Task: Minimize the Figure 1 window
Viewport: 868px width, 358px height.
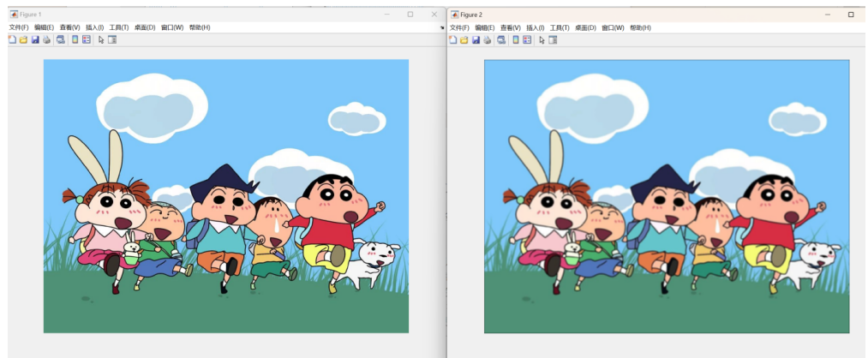Action: point(387,15)
